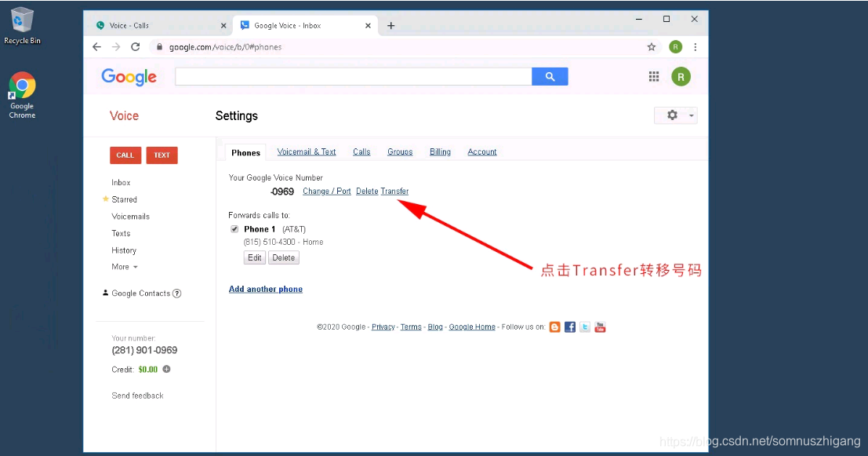Open the Chrome three-dot menu
868x456 pixels.
tap(695, 47)
